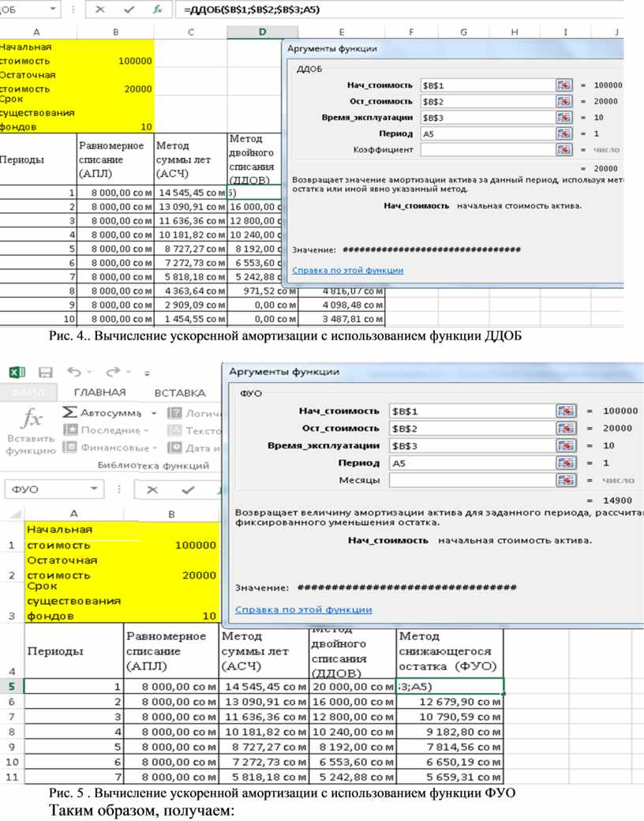Viewport: 644px width, 821px height.
Task: Click Ост_стоимость range selector icon in ДДОБ dialog
Action: pyautogui.click(x=563, y=101)
